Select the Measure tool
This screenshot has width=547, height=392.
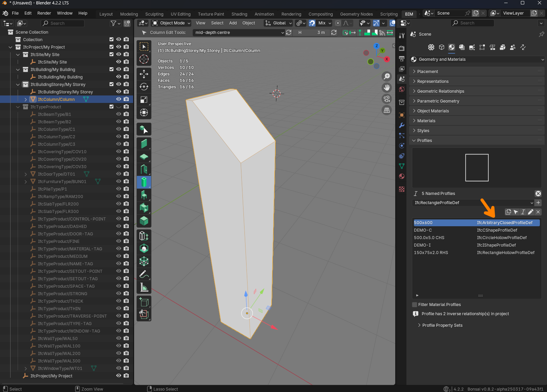144,287
